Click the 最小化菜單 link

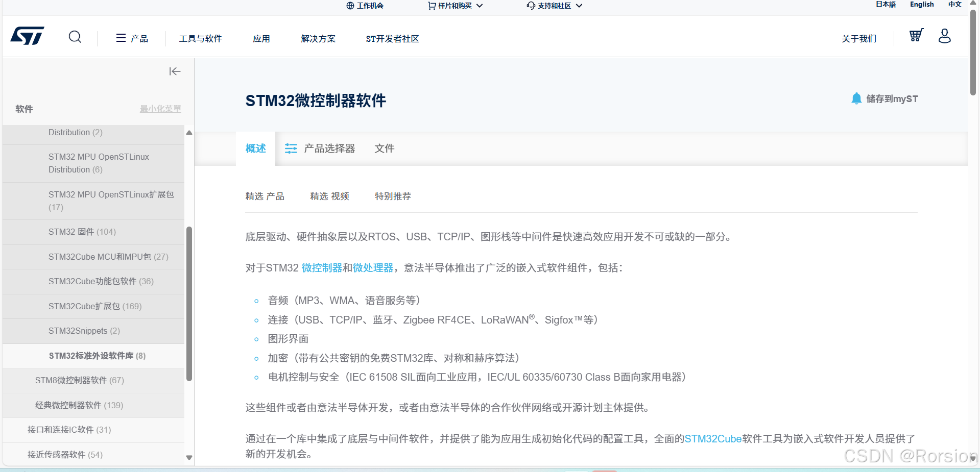click(161, 109)
